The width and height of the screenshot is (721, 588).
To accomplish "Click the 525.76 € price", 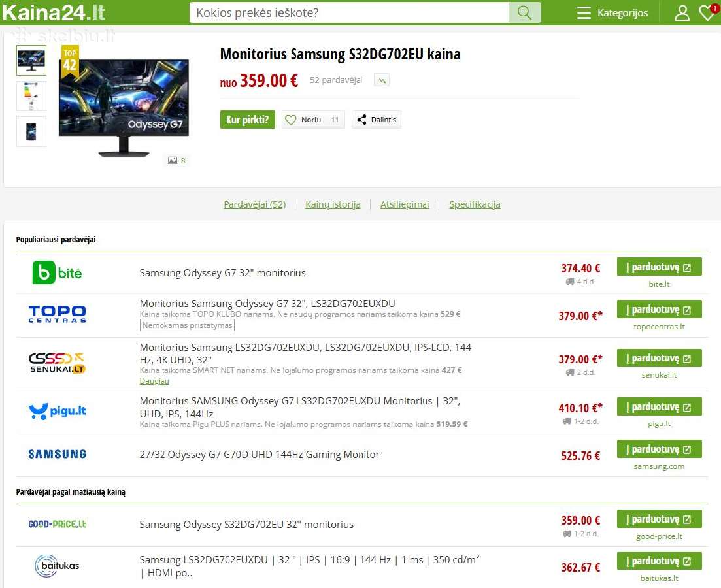I will click(x=580, y=455).
